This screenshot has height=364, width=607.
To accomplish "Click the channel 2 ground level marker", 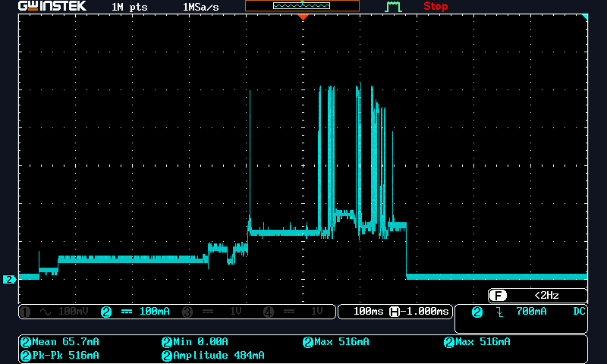I will [9, 279].
